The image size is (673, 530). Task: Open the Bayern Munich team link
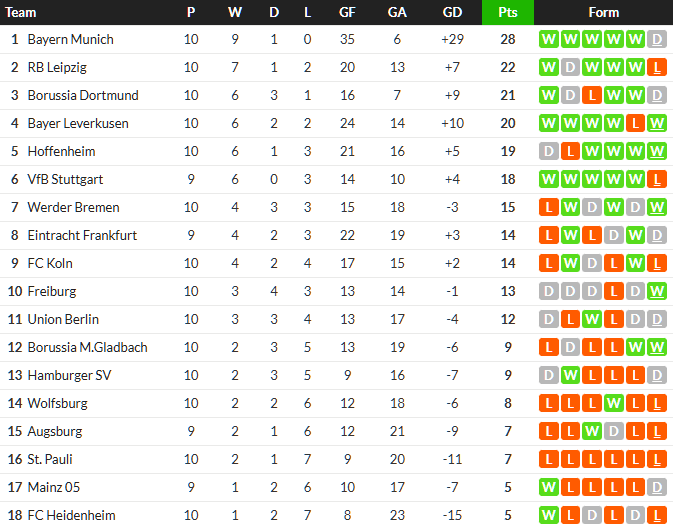[70, 40]
